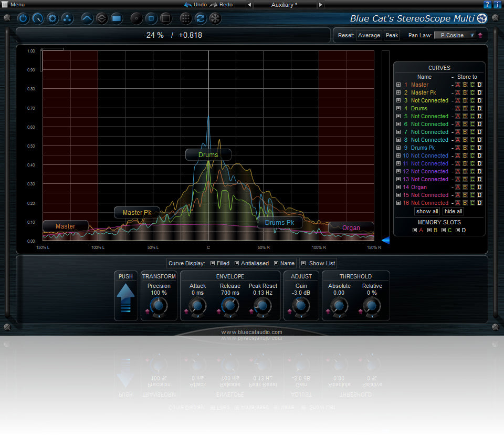Click the power bypass icon
This screenshot has width=504, height=436.
click(x=23, y=19)
